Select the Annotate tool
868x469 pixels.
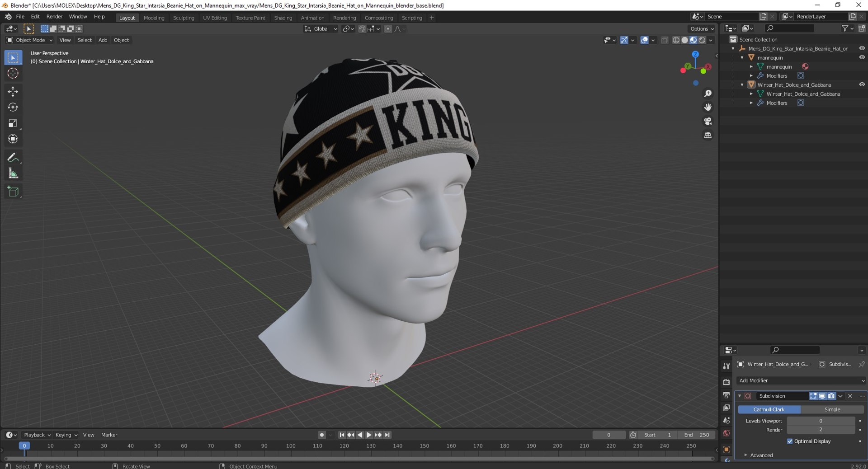(x=13, y=158)
